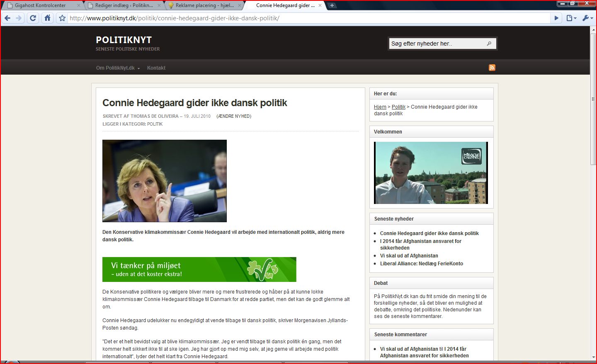Close the Connie Hedegaard tab

tap(320, 5)
